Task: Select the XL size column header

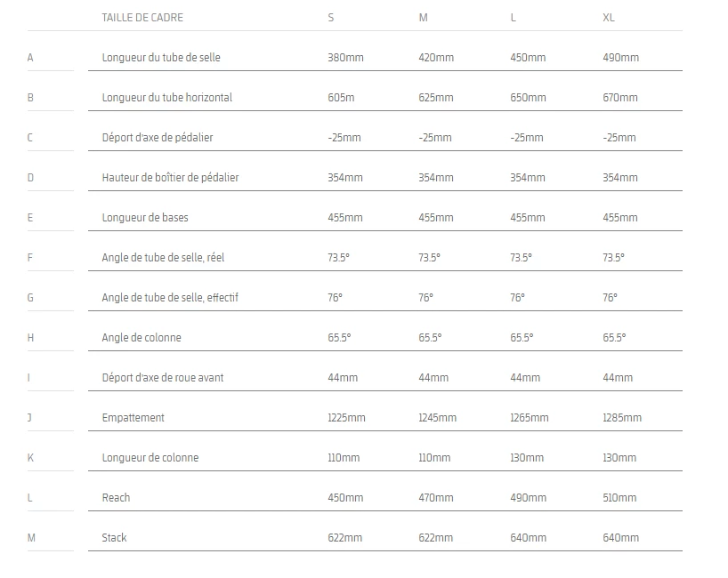Action: pos(609,18)
